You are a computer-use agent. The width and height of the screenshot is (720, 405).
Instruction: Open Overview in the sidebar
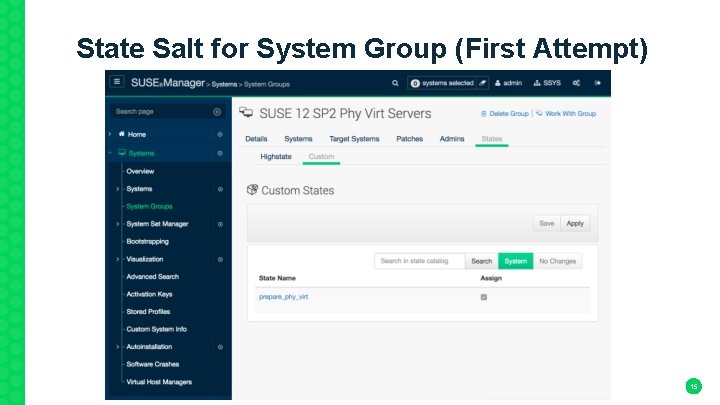click(140, 171)
